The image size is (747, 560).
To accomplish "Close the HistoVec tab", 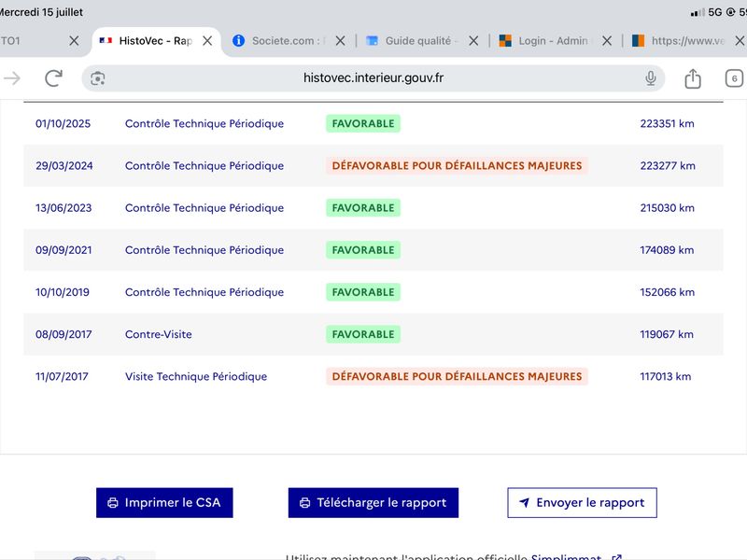I will 207,41.
